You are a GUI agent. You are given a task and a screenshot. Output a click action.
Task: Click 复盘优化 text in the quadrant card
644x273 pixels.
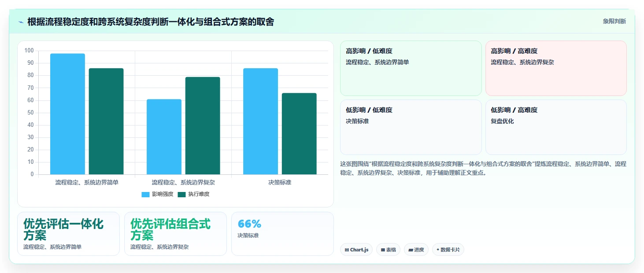(503, 121)
